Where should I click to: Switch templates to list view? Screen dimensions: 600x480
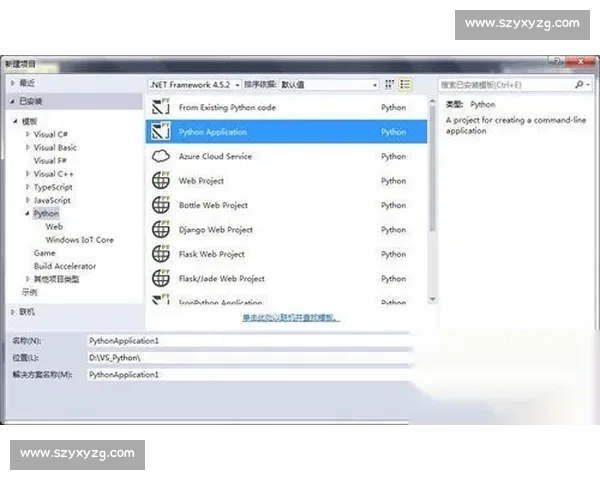405,85
